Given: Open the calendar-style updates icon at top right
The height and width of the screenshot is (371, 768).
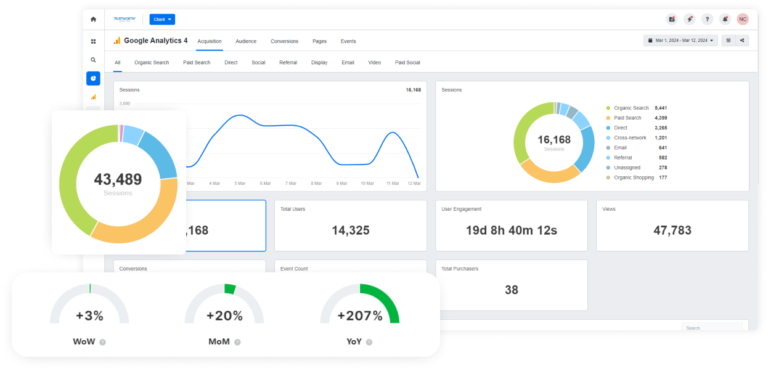Looking at the screenshot, I should click(x=672, y=19).
